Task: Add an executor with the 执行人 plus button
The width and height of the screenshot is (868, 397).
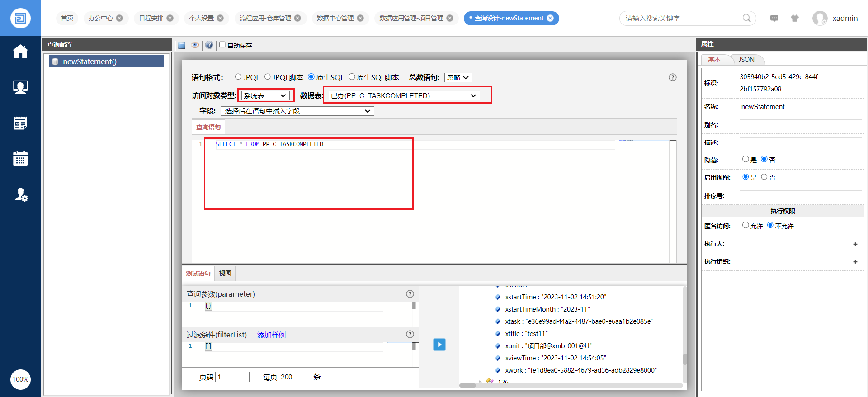Action: click(855, 244)
